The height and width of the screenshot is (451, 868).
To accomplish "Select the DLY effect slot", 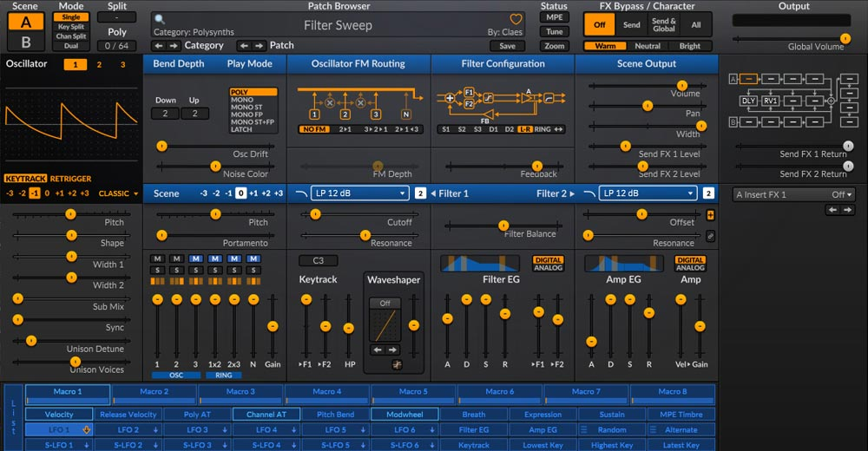I will pos(748,101).
